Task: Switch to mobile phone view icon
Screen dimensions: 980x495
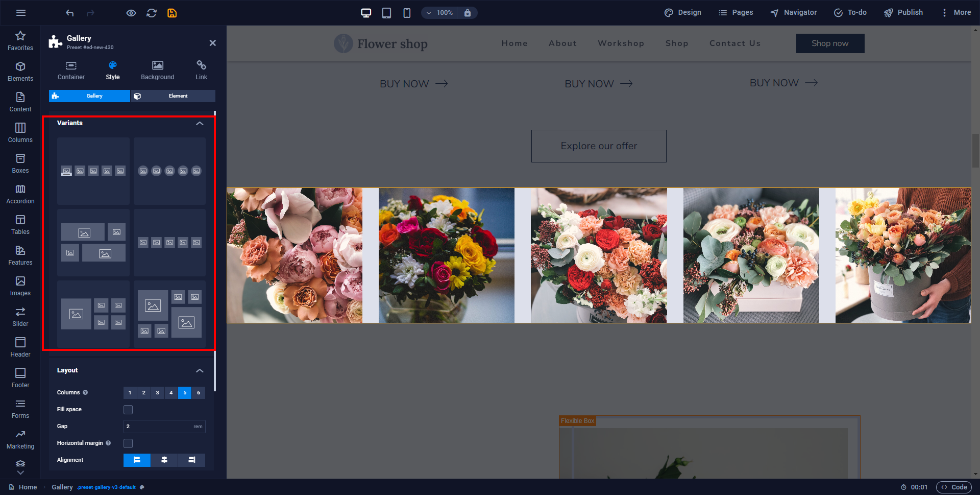Action: pos(407,13)
